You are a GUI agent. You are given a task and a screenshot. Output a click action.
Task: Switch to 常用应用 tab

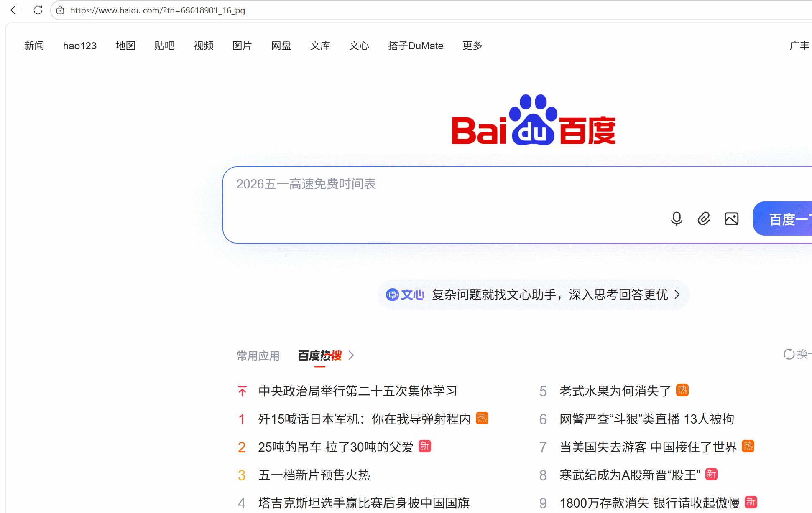point(258,356)
